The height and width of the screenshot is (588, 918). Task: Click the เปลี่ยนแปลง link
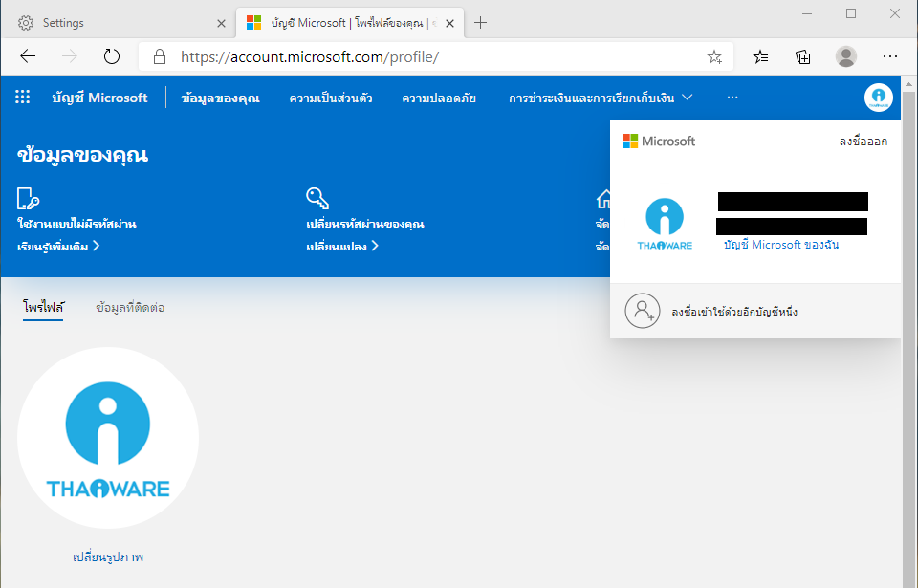pos(342,247)
